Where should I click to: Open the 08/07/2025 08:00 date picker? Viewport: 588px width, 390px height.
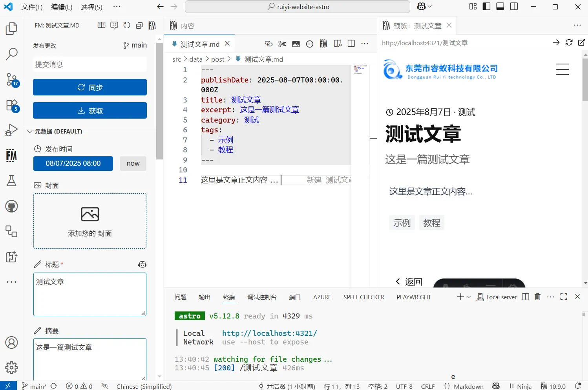[73, 163]
